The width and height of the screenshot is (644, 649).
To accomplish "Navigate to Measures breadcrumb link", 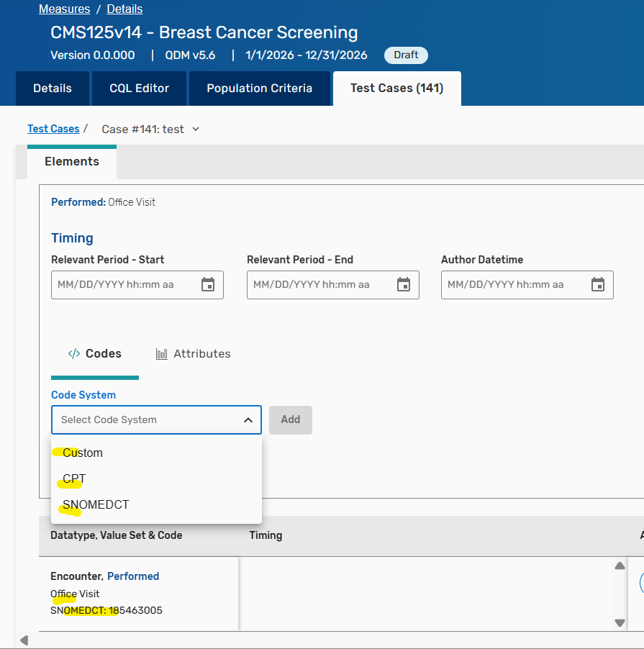I will pos(64,9).
